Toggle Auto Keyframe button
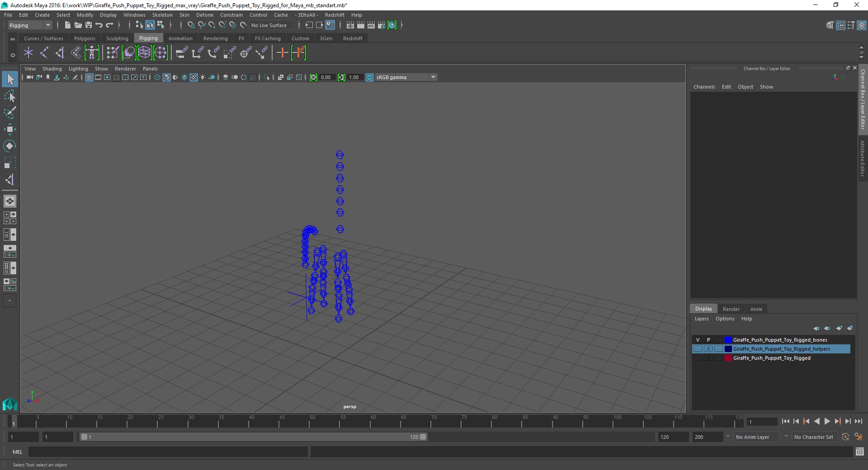This screenshot has height=470, width=868. 845,437
